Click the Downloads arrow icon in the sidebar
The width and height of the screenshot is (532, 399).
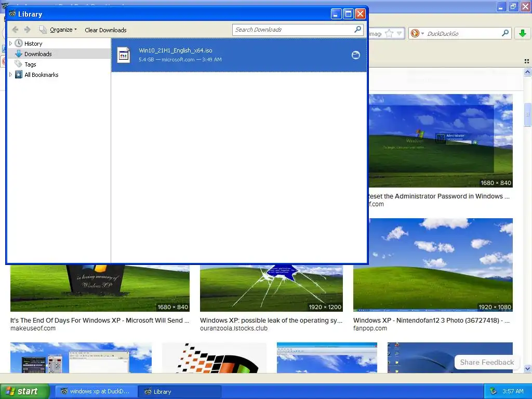[x=19, y=54]
